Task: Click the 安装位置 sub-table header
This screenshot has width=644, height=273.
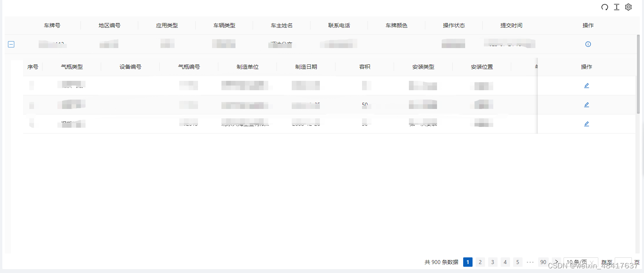Action: pos(482,67)
